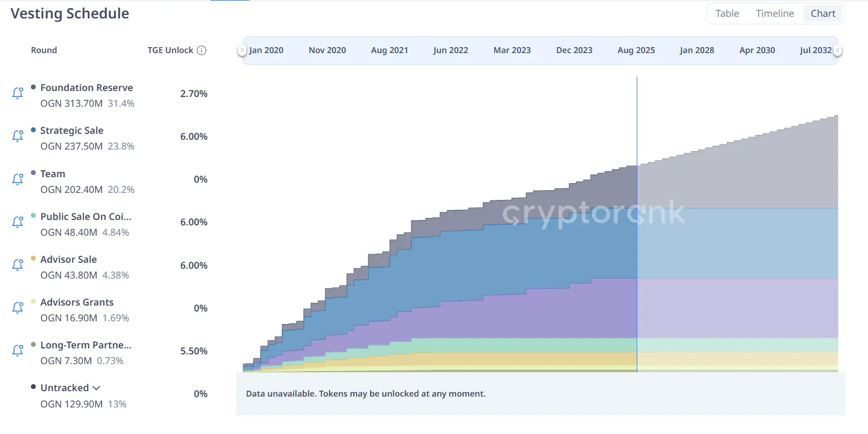Click the Long-Term Partners round name
868x434 pixels.
click(86, 345)
